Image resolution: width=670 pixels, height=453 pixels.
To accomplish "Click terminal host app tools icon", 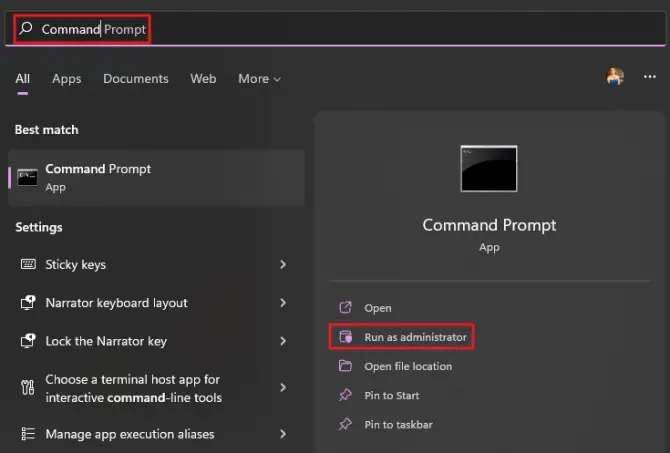I will point(28,387).
